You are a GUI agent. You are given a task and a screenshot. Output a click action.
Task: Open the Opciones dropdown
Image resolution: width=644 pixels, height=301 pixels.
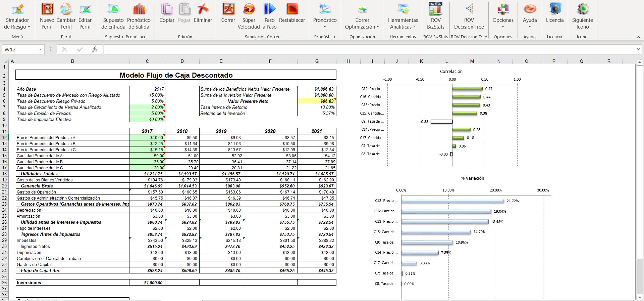click(503, 16)
